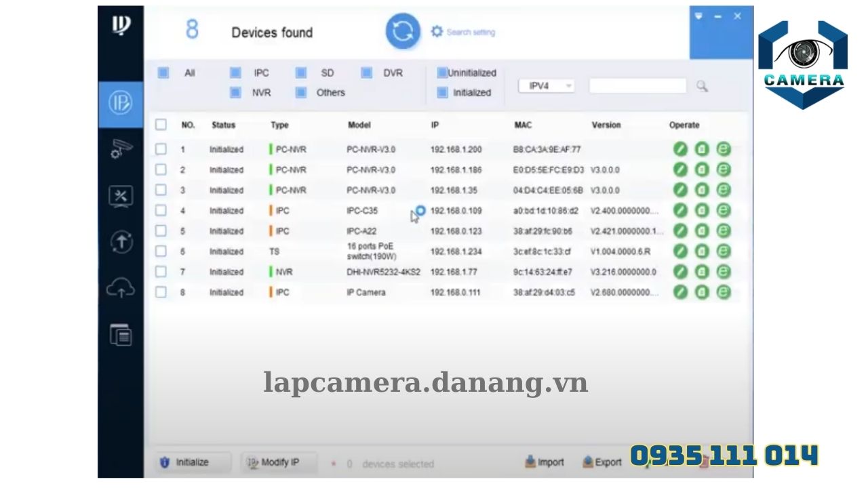The height and width of the screenshot is (488, 868).
Task: Click the Export button at bottom
Action: 601,462
